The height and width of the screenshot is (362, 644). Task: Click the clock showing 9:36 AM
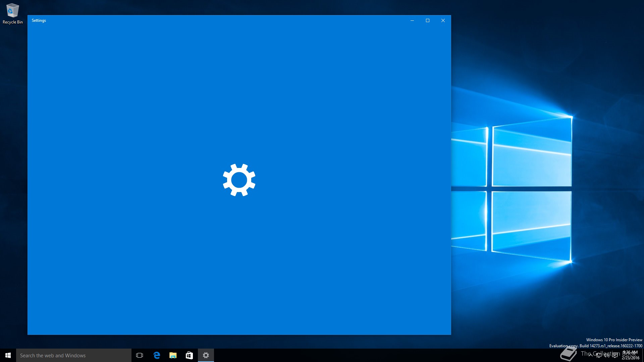[630, 353]
